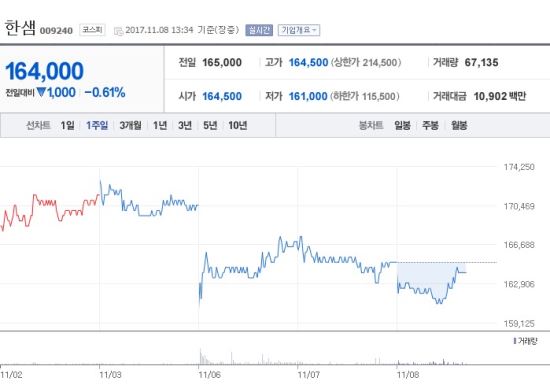Open the 일봉 daily candle chart
The image size is (550, 391).
pyautogui.click(x=402, y=125)
